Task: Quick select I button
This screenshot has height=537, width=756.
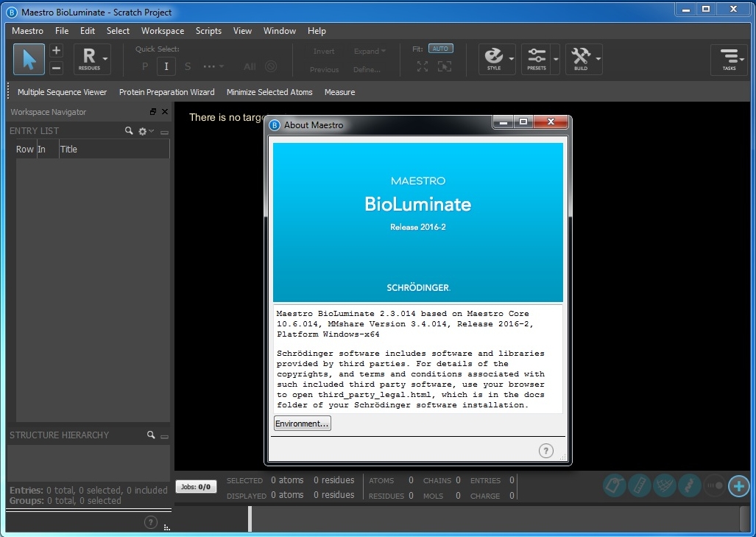Action: [x=166, y=66]
